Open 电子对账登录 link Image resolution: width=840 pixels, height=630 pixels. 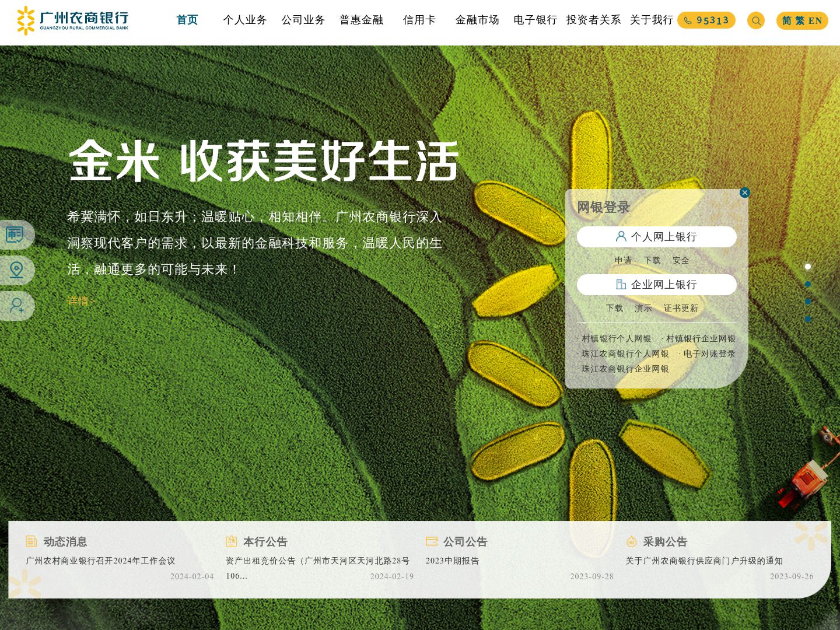709,353
